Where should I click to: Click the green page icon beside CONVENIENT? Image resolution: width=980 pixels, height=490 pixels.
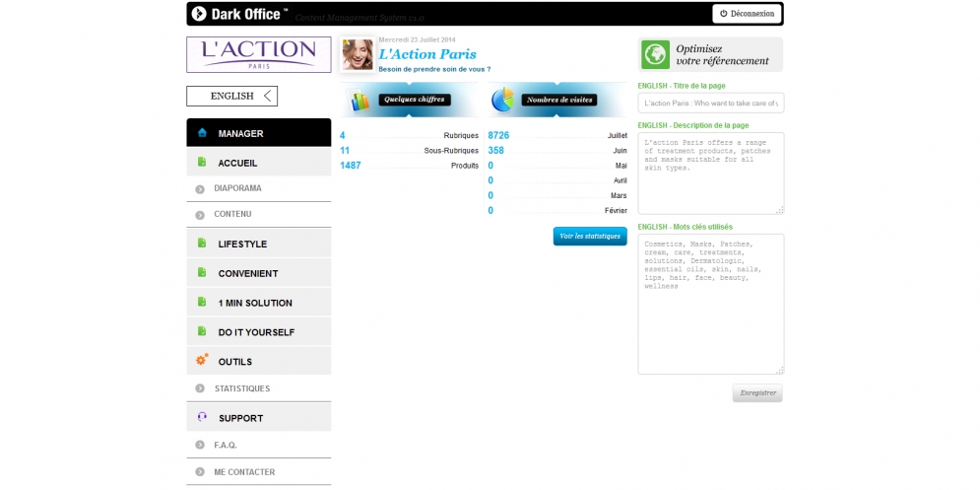coord(202,272)
